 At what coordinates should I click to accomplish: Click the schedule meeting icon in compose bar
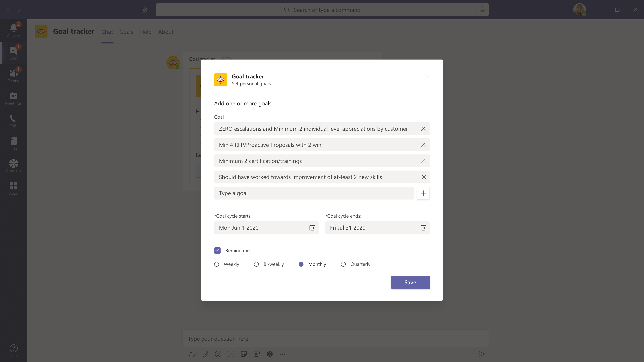[257, 354]
